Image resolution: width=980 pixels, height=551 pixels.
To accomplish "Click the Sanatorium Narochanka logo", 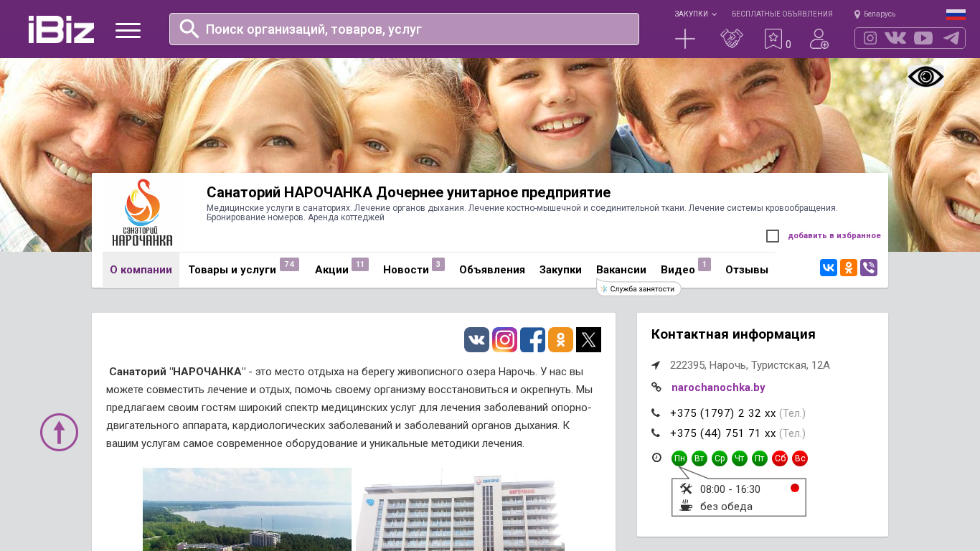I will pos(142,213).
